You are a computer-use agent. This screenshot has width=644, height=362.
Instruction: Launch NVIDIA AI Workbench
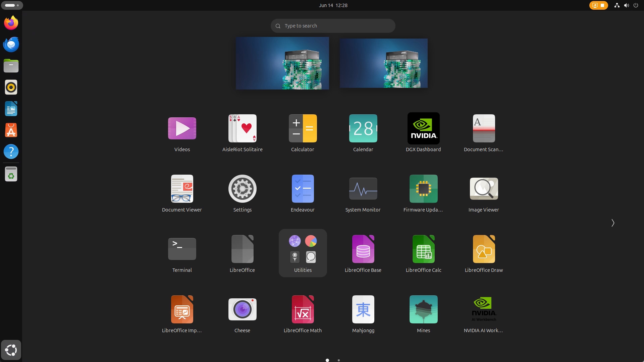pos(484,314)
